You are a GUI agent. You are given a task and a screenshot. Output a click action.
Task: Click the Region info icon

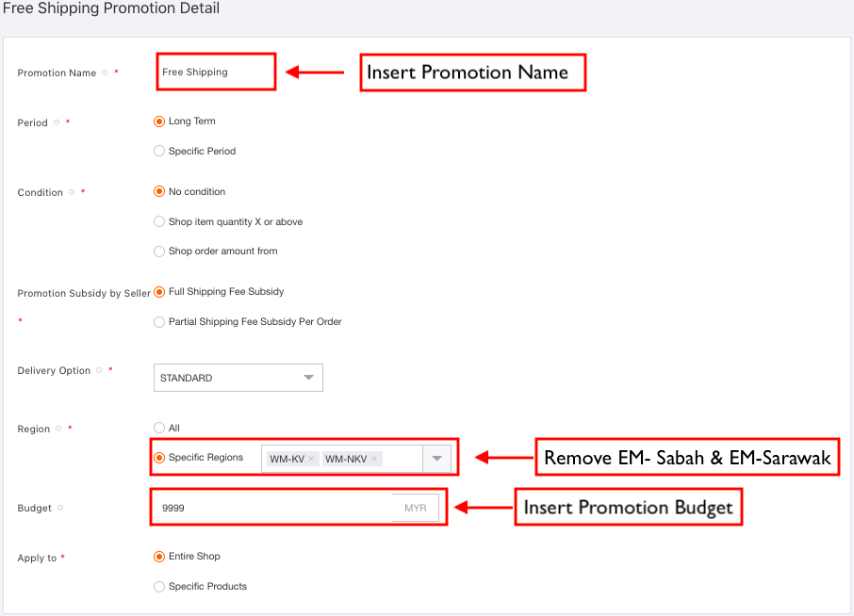[x=58, y=429]
